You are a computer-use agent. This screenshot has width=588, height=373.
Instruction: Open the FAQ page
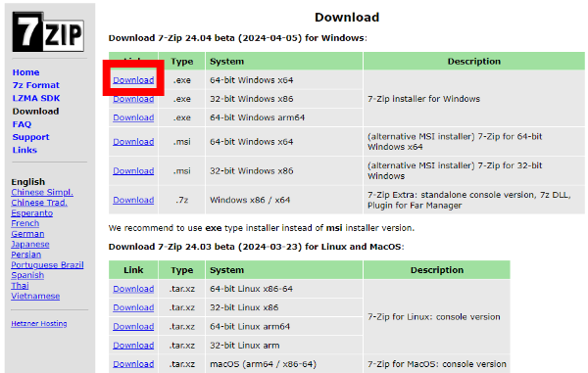22,124
